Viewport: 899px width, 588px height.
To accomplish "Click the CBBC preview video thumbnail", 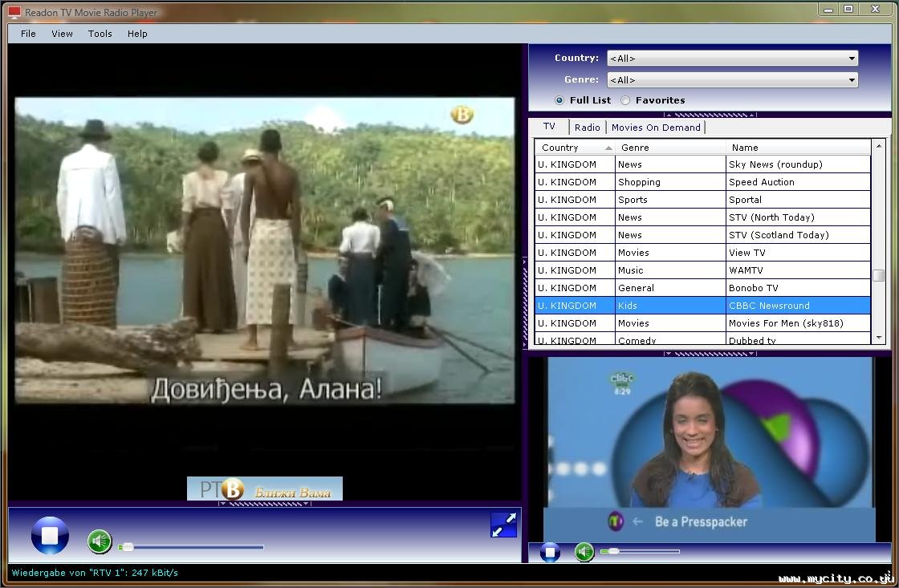I will pos(710,449).
